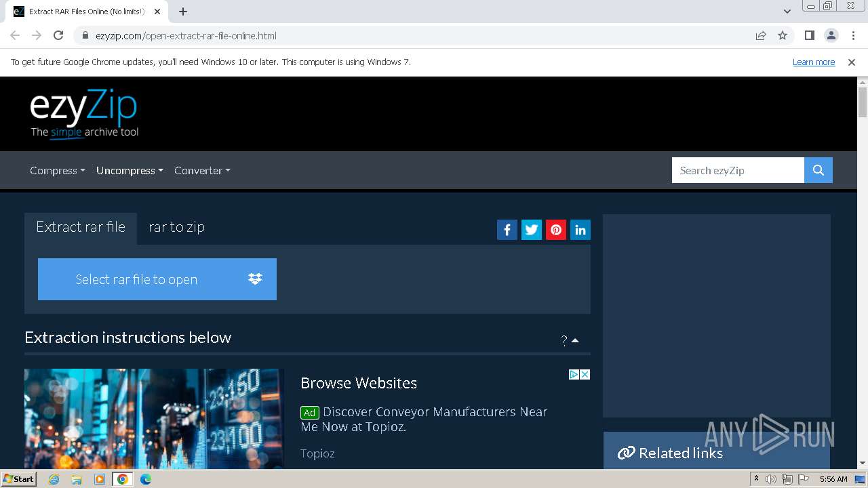
Task: Click the volume speaker tray icon
Action: (771, 479)
